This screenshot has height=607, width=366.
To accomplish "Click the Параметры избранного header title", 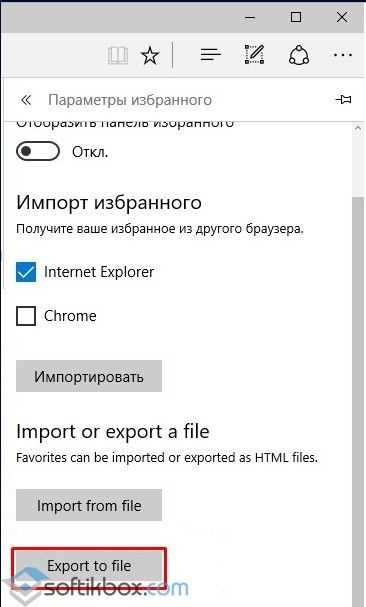I will pyautogui.click(x=130, y=100).
